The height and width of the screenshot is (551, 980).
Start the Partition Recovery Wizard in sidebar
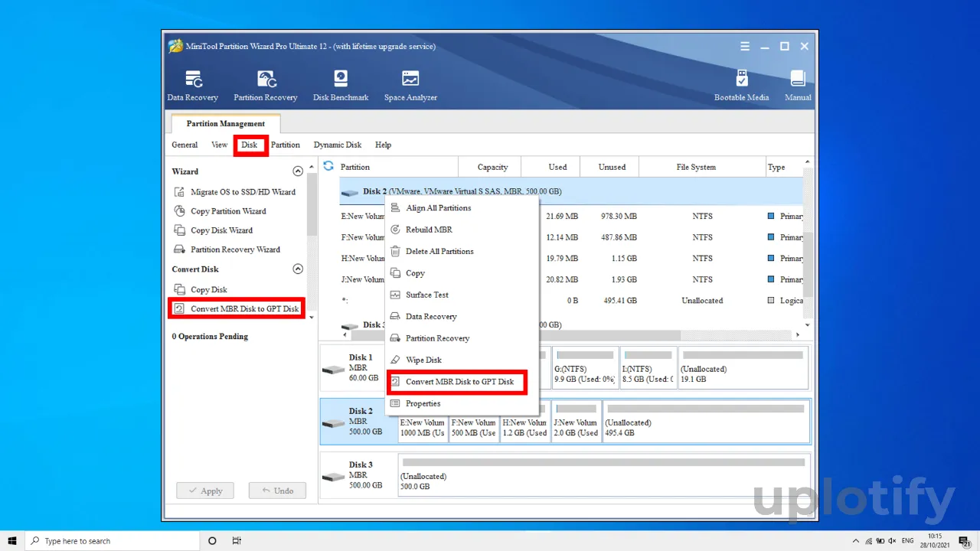[x=227, y=249]
